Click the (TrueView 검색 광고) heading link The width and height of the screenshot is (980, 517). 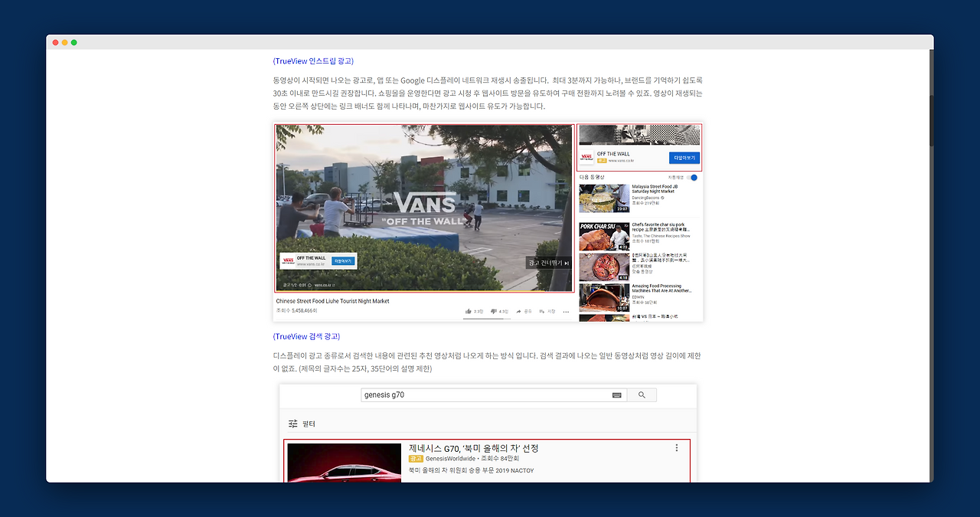[x=306, y=336]
